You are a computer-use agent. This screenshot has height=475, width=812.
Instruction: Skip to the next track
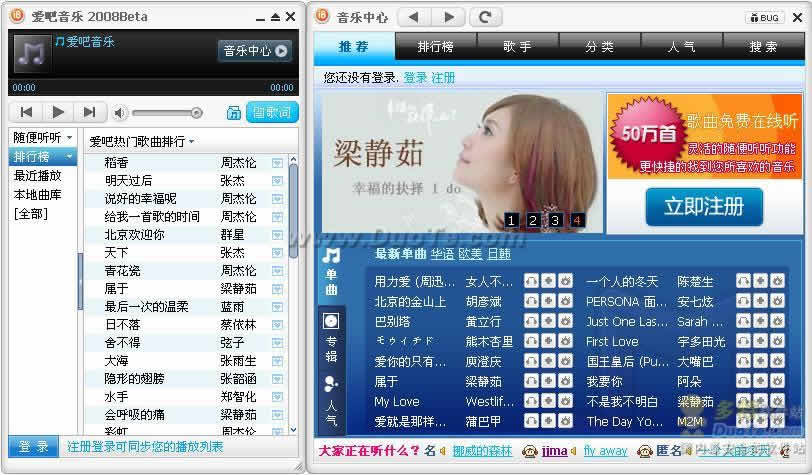point(90,112)
